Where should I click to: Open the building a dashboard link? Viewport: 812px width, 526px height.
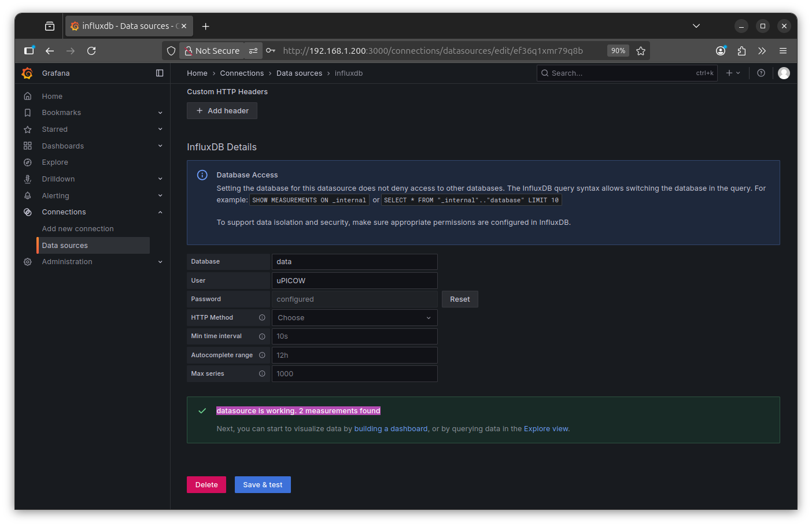pos(391,429)
